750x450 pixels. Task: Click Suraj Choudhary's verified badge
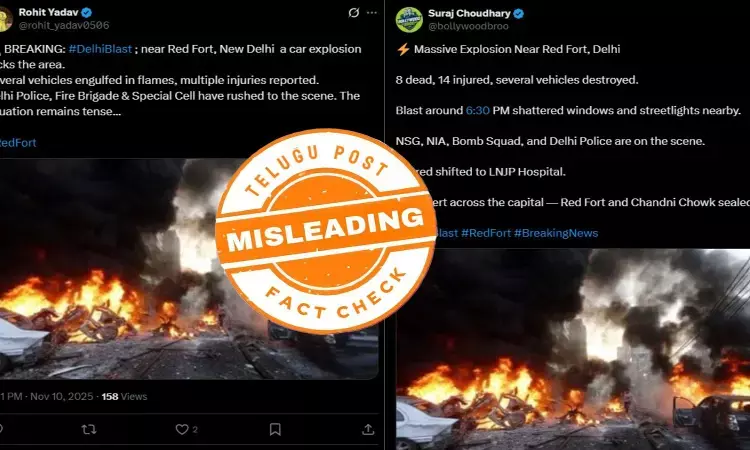pos(518,13)
